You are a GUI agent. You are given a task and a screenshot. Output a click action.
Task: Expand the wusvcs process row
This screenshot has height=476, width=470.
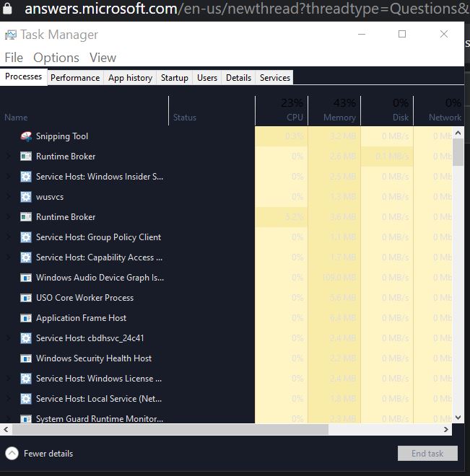9,197
